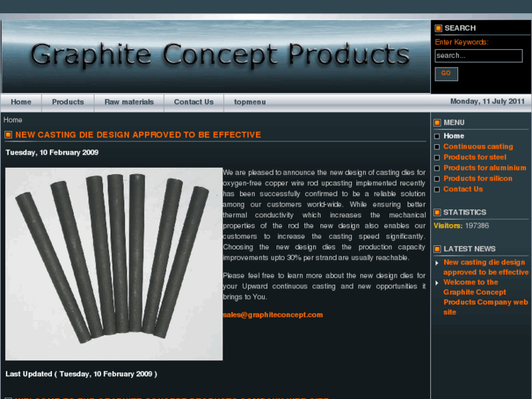This screenshot has width=532, height=399.
Task: Open the topmenu tab
Action: pos(250,102)
